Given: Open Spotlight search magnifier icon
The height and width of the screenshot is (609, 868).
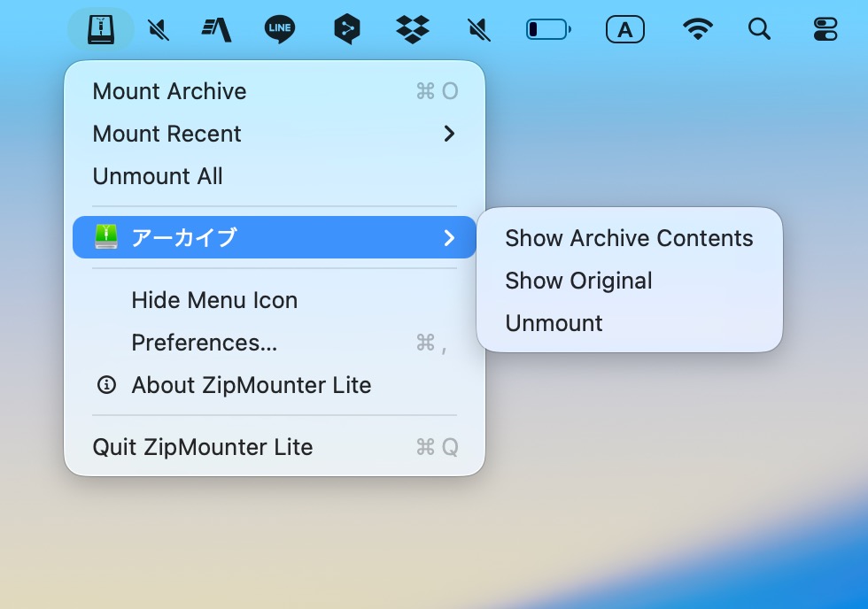Looking at the screenshot, I should [759, 30].
